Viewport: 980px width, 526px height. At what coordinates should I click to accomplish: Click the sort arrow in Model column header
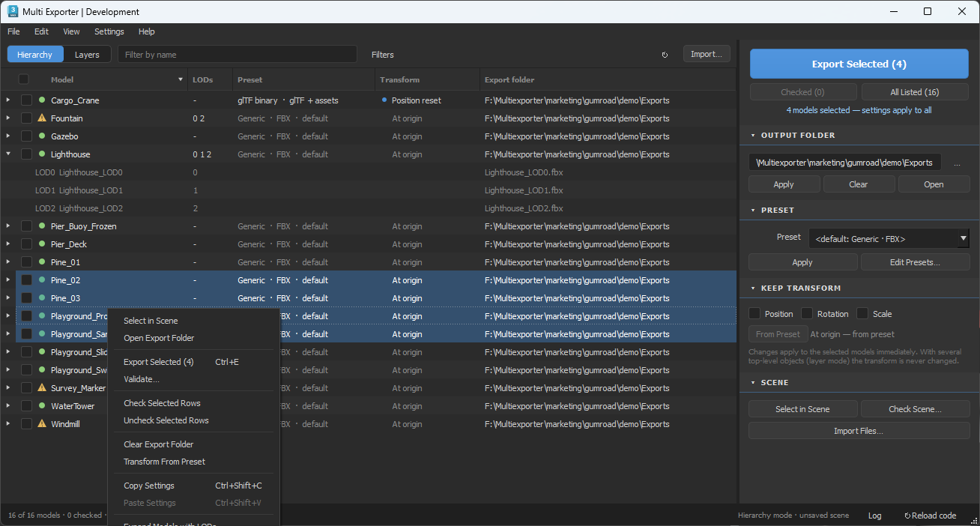[x=181, y=79]
